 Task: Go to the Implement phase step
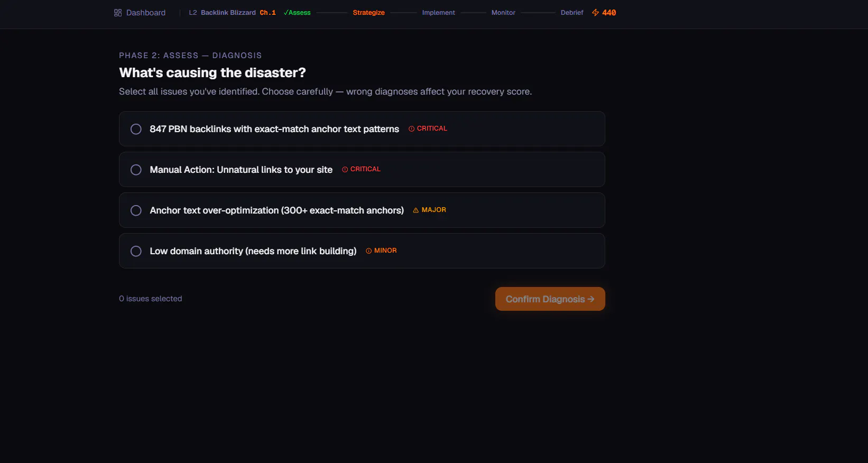(x=438, y=13)
